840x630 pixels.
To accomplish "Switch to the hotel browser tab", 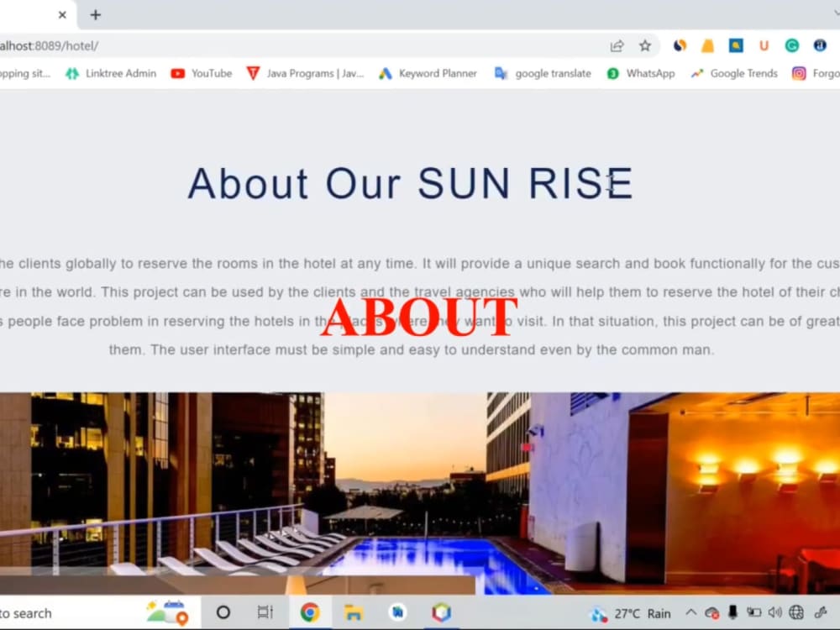I will 29,14.
